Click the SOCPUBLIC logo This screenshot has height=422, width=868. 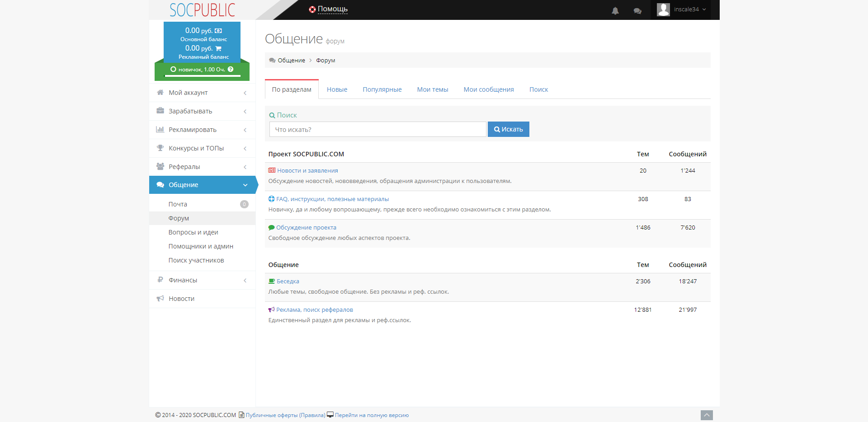(x=202, y=10)
